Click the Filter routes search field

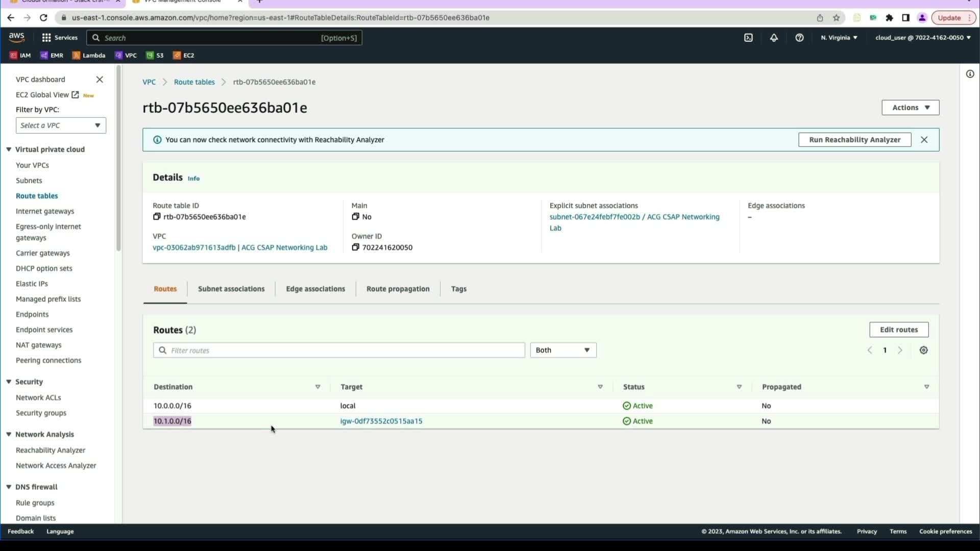pyautogui.click(x=339, y=350)
